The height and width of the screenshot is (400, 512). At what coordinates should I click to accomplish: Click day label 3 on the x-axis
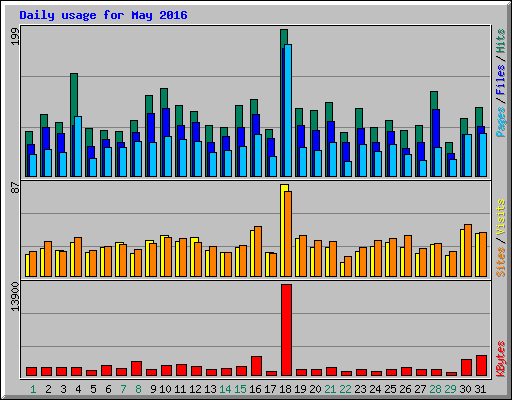pyautogui.click(x=63, y=389)
